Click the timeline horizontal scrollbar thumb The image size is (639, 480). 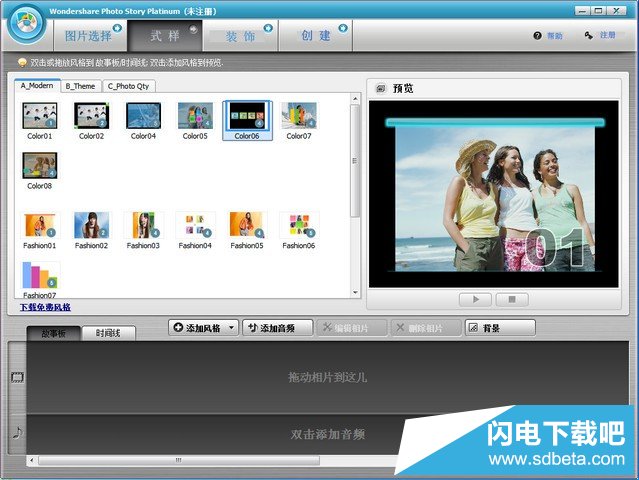pos(179,460)
